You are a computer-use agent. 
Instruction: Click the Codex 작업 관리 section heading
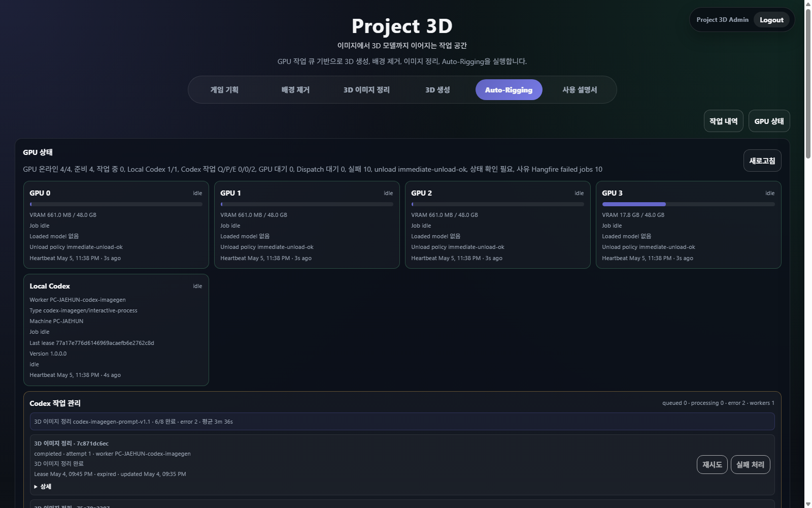55,403
